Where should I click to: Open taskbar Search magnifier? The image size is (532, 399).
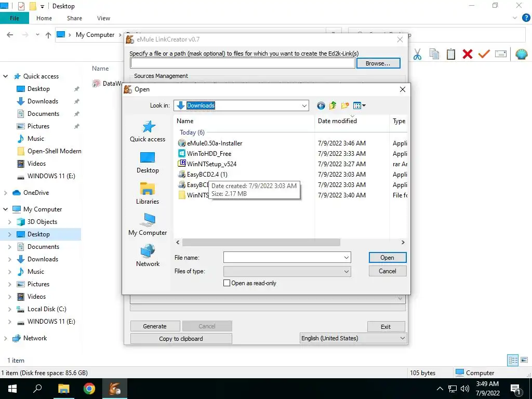point(37,389)
